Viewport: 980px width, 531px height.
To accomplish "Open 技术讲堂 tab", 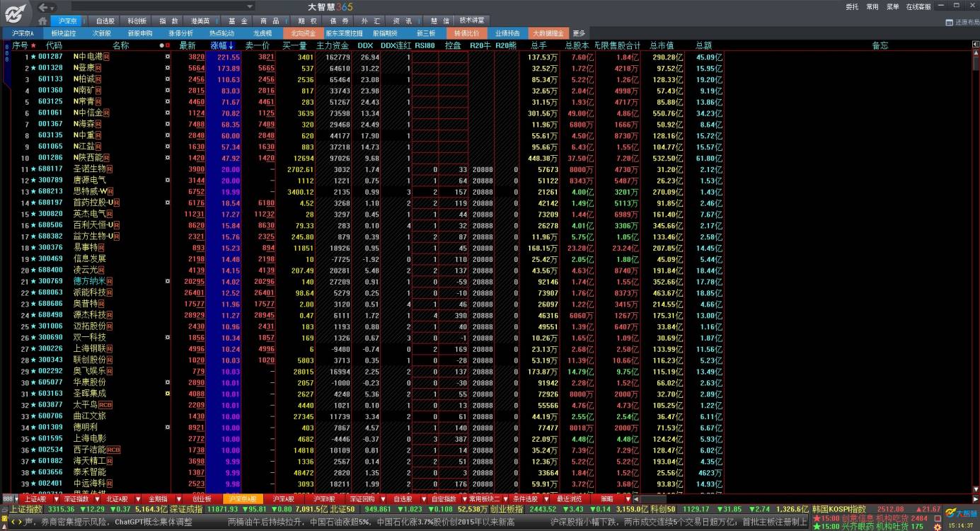I will 472,21.
